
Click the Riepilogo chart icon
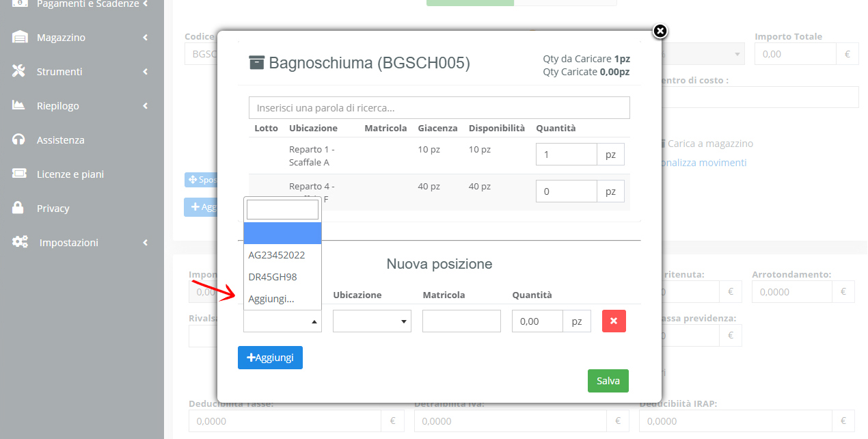[x=19, y=106]
